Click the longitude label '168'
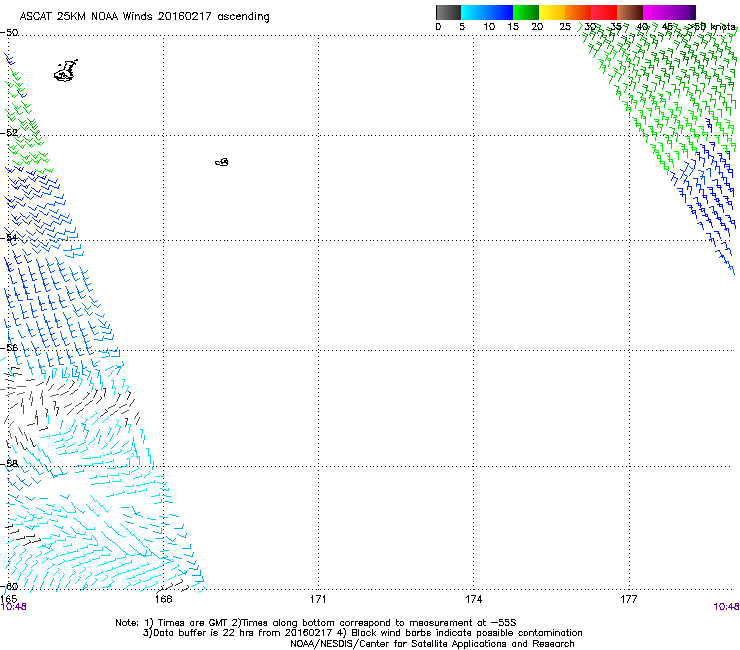The image size is (740, 650). tap(163, 599)
